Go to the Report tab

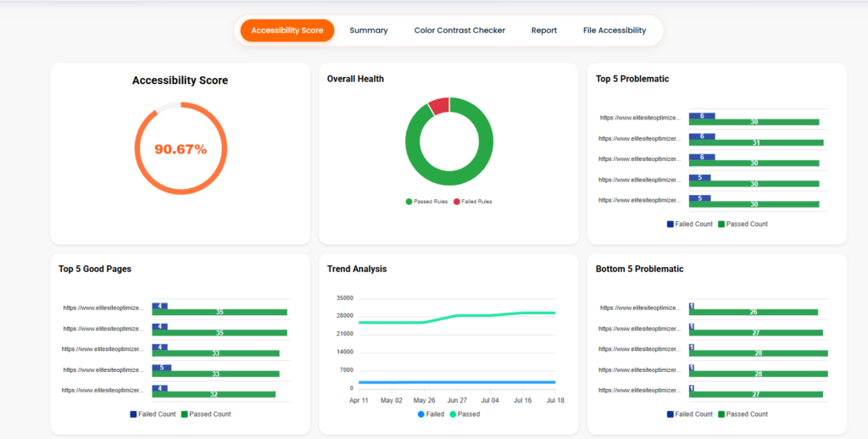tap(544, 31)
